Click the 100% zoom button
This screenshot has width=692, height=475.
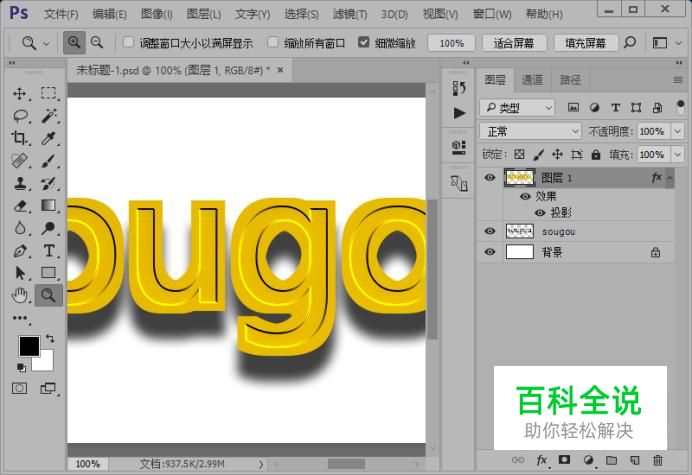pyautogui.click(x=451, y=43)
